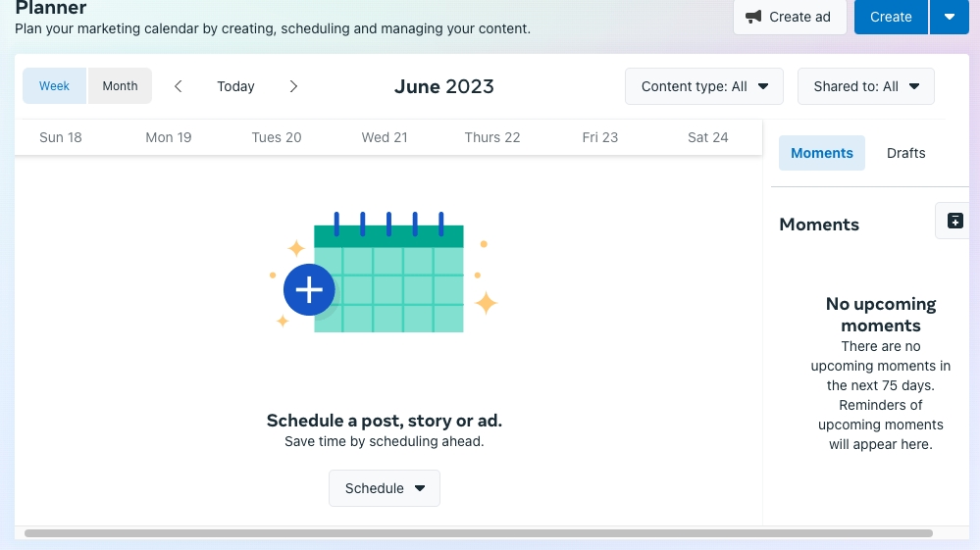Click the megaphone icon in Create ad

click(x=753, y=17)
